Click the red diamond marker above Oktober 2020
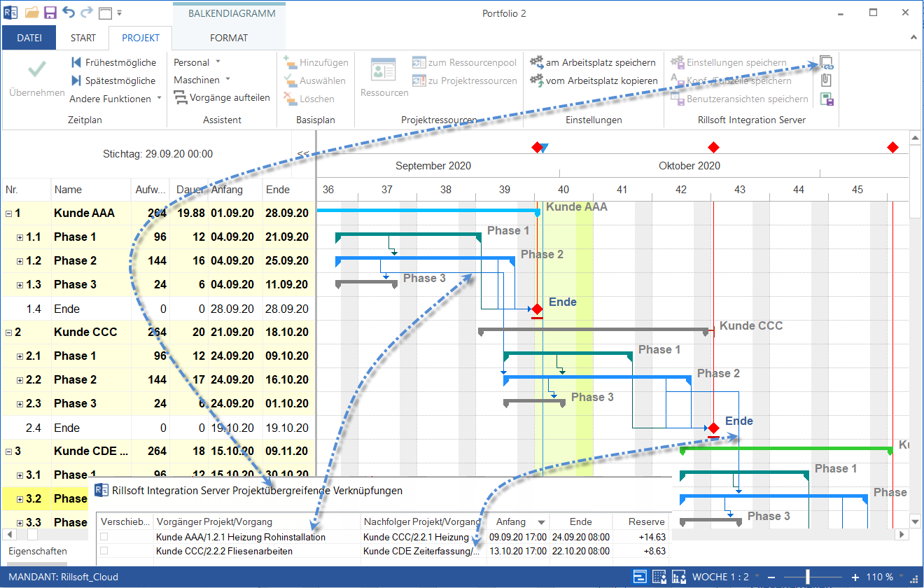Screen dimensions: 924x588 coord(713,147)
